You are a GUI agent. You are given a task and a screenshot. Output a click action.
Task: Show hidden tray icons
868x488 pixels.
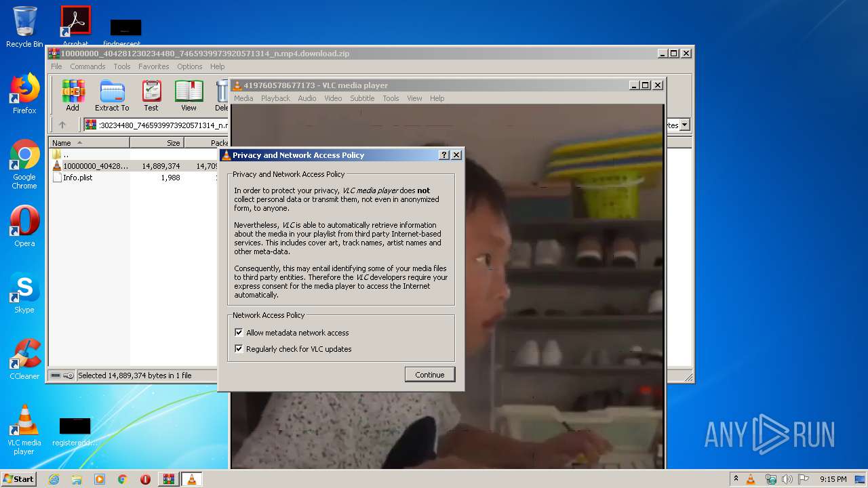click(x=736, y=479)
